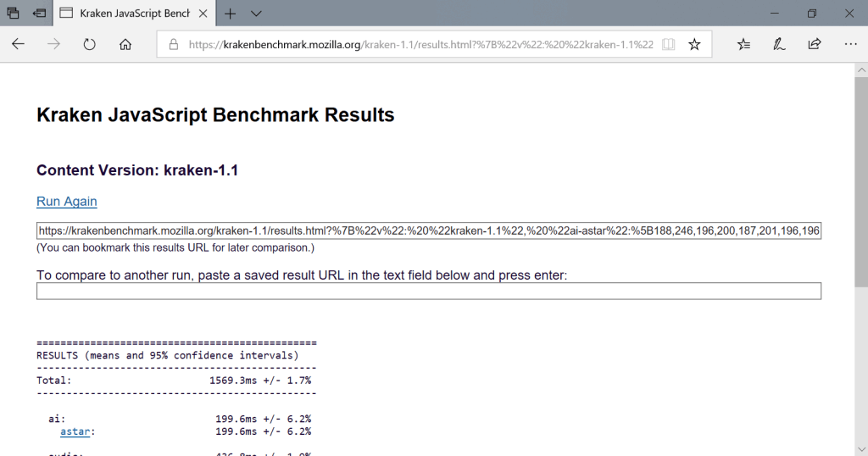The width and height of the screenshot is (868, 456).
Task: Add notes with the pen icon
Action: point(779,44)
